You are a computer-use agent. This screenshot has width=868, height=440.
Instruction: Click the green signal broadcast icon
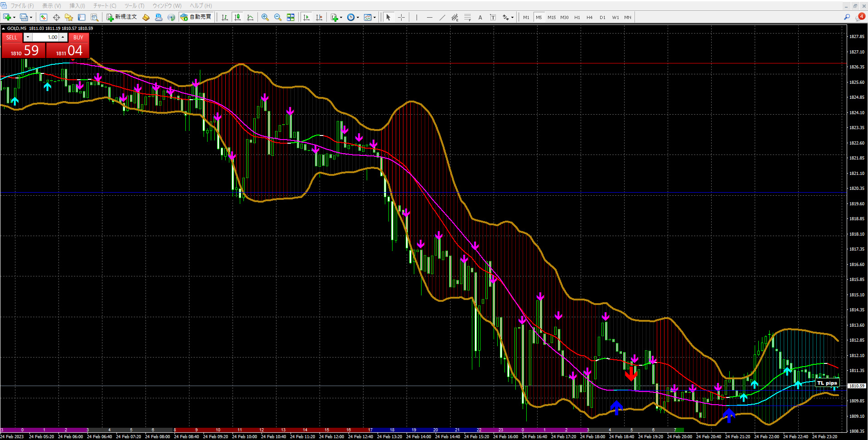click(x=171, y=17)
